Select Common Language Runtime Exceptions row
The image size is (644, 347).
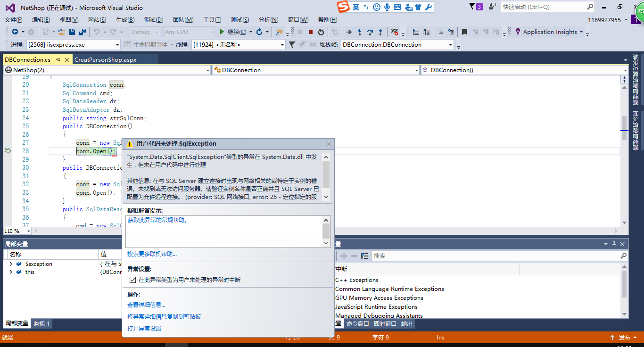[x=389, y=289]
